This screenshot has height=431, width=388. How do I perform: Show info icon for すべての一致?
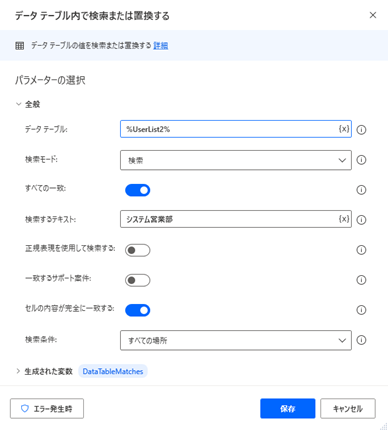tap(361, 190)
